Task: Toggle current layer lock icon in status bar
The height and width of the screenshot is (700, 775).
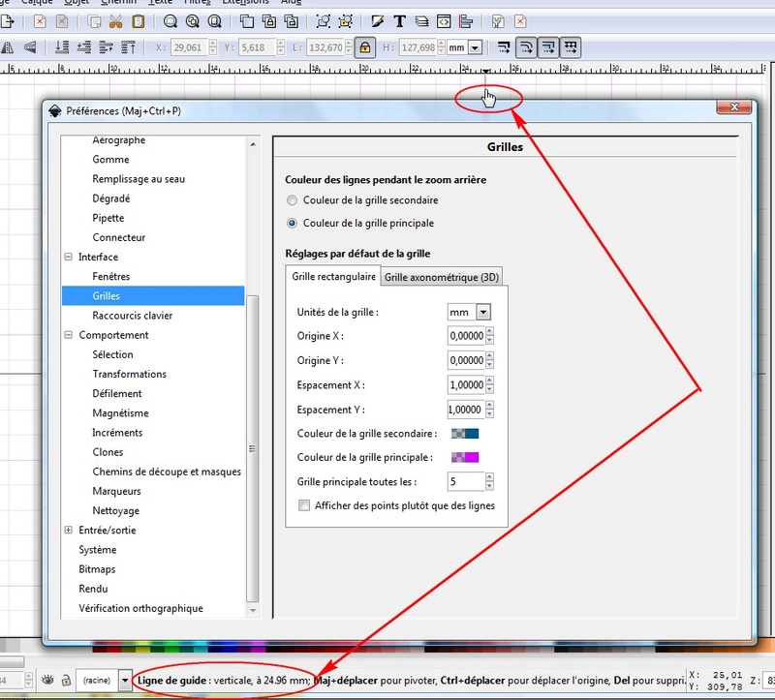Action: point(66,681)
